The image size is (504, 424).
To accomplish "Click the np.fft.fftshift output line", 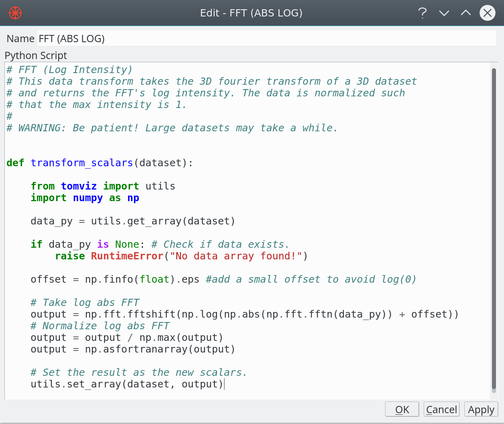I will (245, 314).
